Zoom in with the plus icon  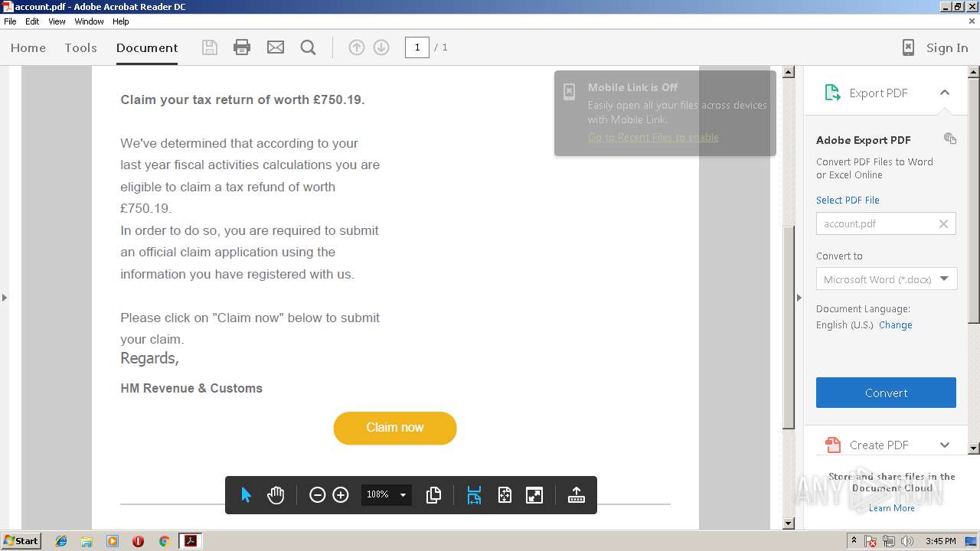click(341, 495)
